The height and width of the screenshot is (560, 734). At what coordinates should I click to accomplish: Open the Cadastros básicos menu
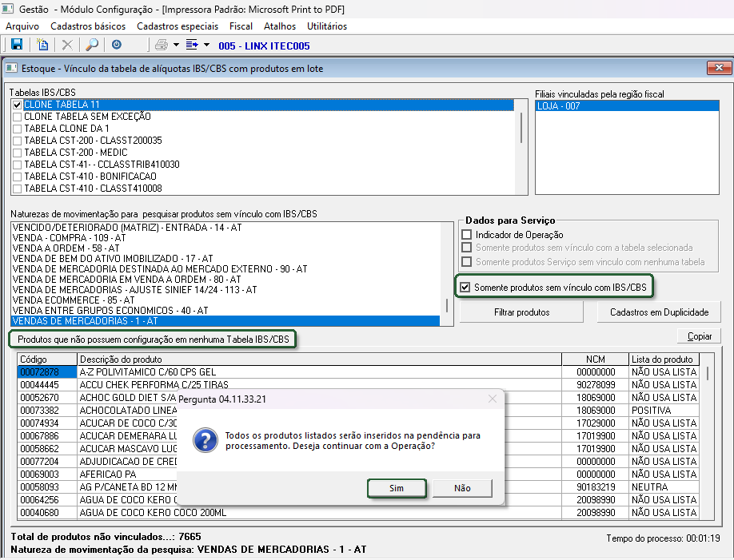(88, 26)
